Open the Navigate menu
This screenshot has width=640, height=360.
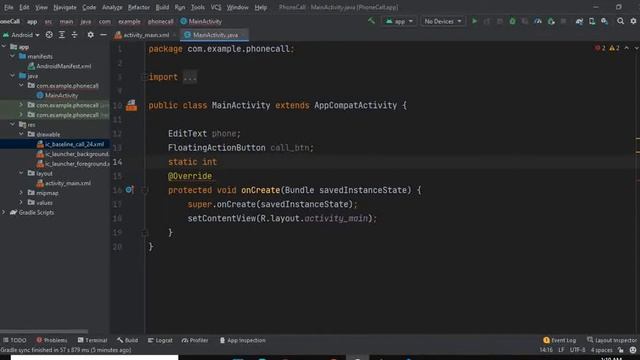pos(64,7)
